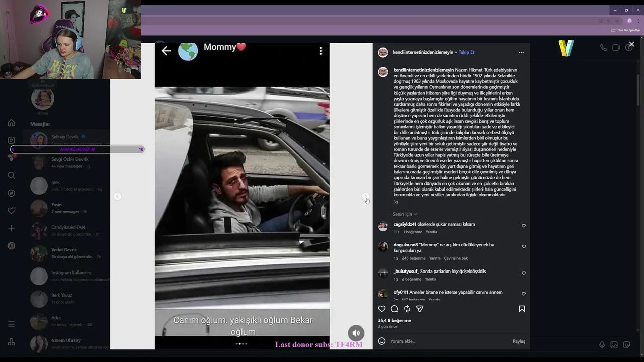Viewport: 644px width, 362px height.
Task: Attach image with photo icon in chat
Action: pyautogui.click(x=614, y=345)
